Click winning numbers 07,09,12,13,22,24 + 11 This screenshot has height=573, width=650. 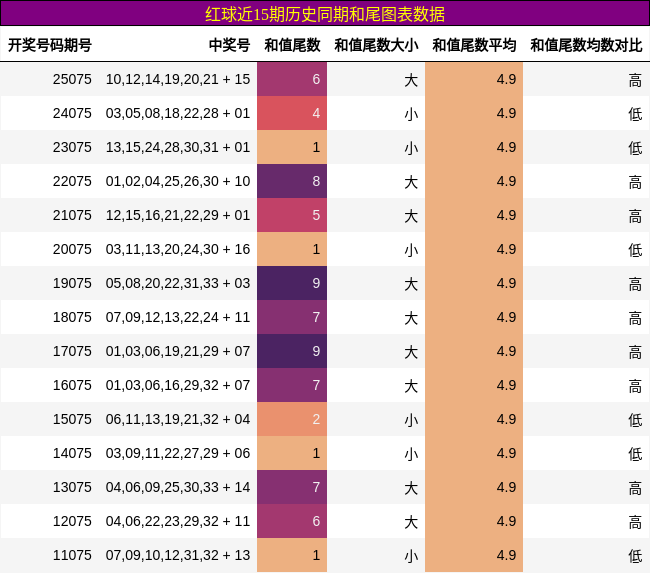[178, 317]
